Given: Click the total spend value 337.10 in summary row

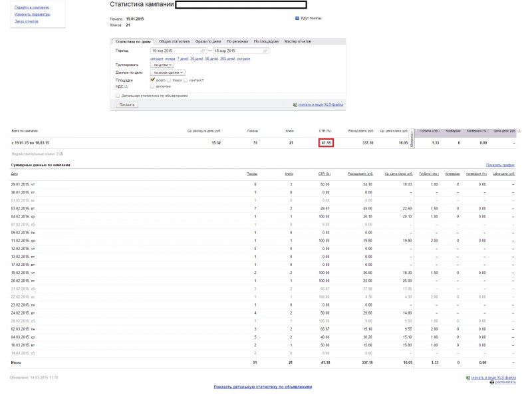Looking at the screenshot, I should click(x=368, y=143).
